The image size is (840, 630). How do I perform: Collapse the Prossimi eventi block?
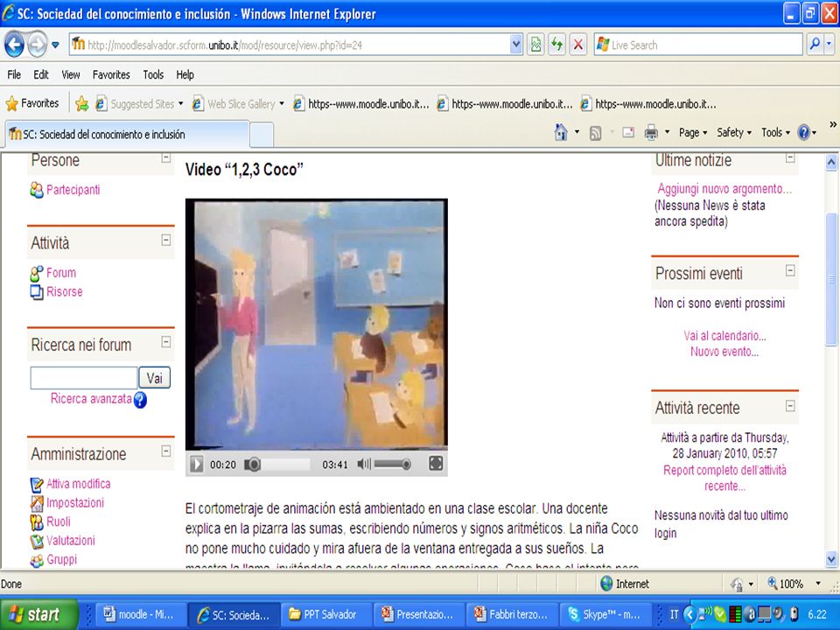pos(790,270)
